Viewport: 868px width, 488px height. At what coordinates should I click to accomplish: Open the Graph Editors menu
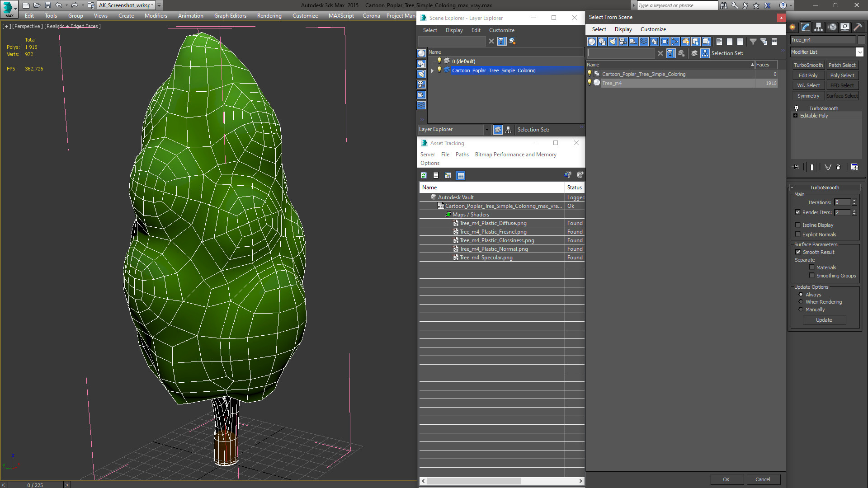point(230,16)
